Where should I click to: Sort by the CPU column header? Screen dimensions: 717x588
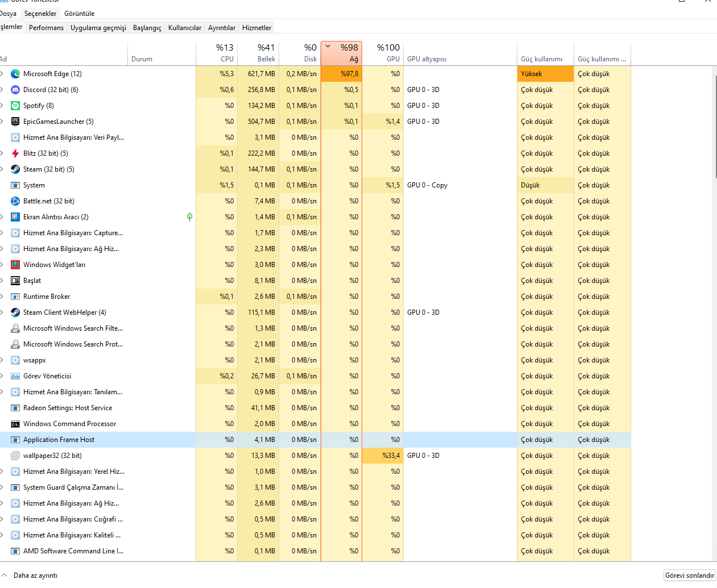pyautogui.click(x=217, y=53)
